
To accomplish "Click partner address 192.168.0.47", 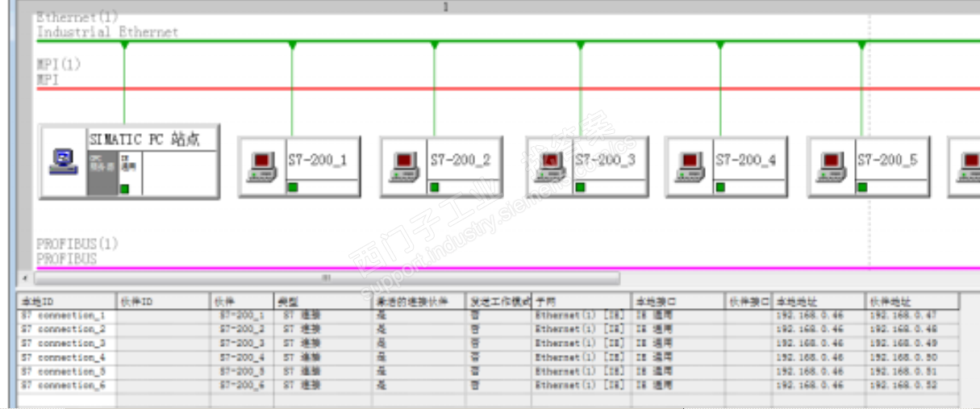I will 903,315.
